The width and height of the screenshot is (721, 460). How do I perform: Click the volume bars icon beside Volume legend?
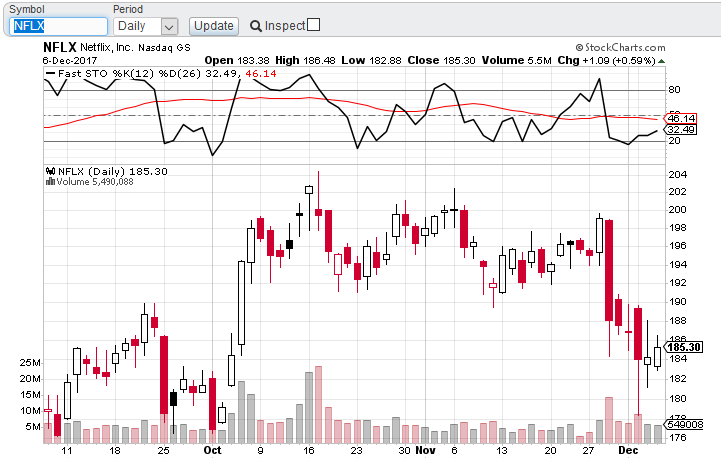[50, 182]
